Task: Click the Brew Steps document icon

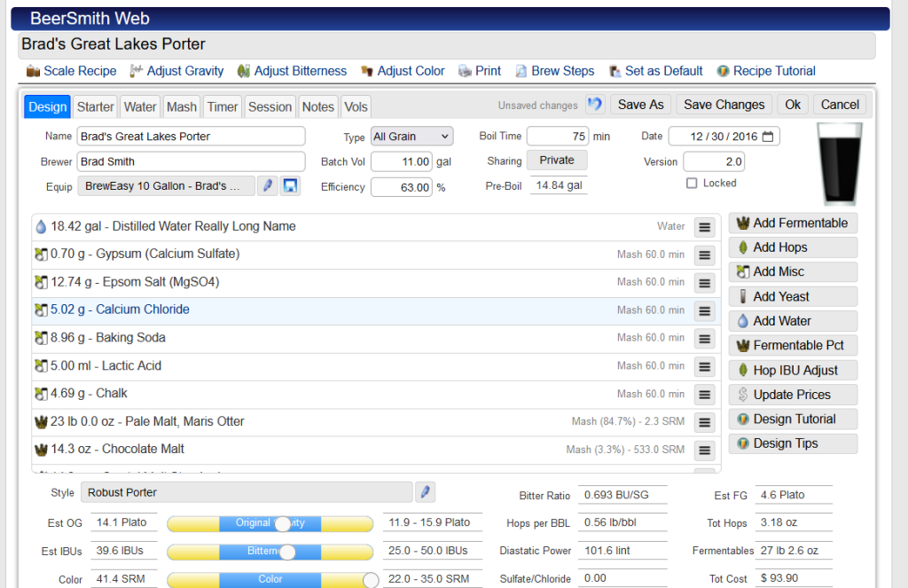Action: pyautogui.click(x=521, y=71)
